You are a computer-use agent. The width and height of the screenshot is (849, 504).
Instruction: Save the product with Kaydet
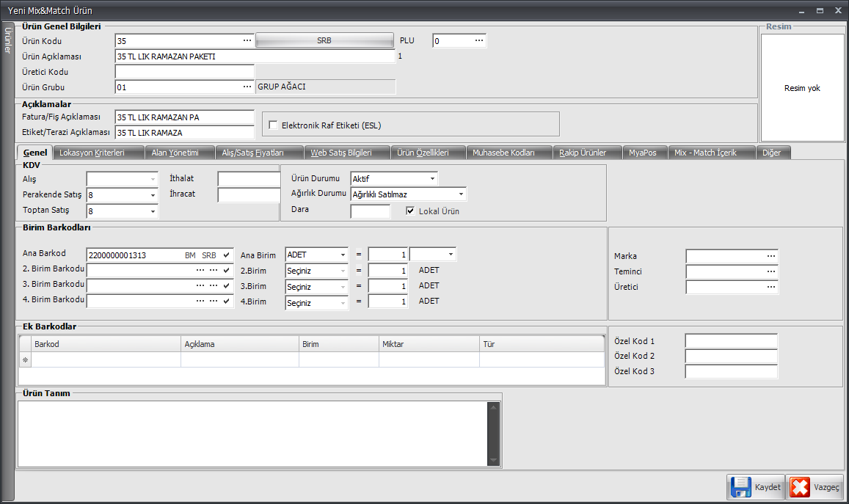[x=756, y=487]
